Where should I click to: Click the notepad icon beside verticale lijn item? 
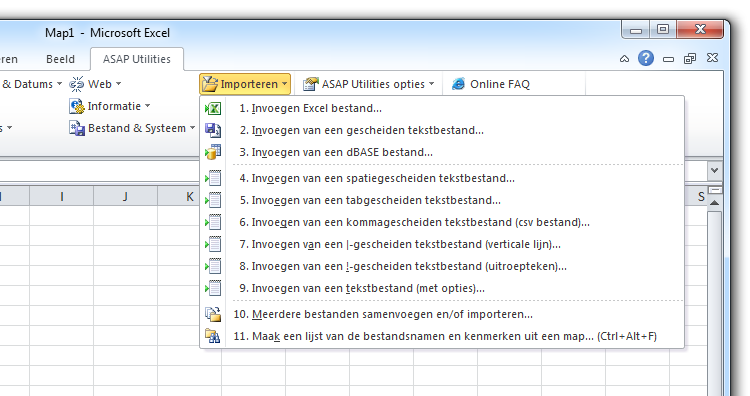click(213, 244)
